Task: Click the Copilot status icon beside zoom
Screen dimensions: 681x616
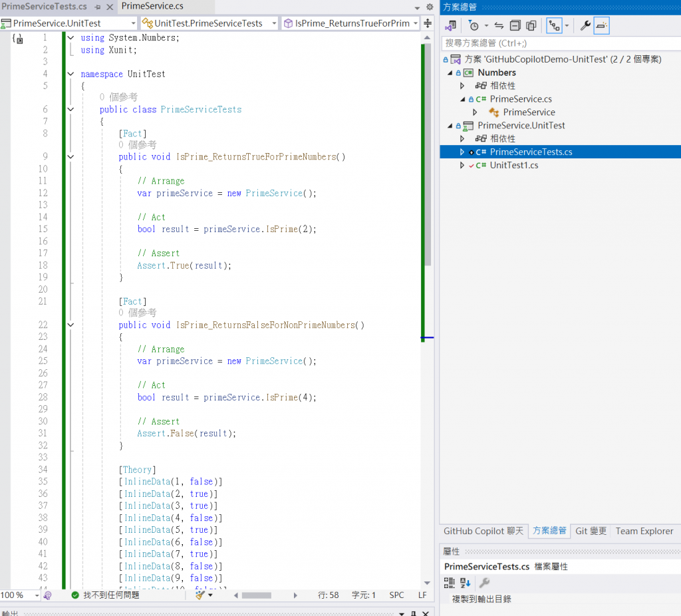Action: pyautogui.click(x=48, y=595)
